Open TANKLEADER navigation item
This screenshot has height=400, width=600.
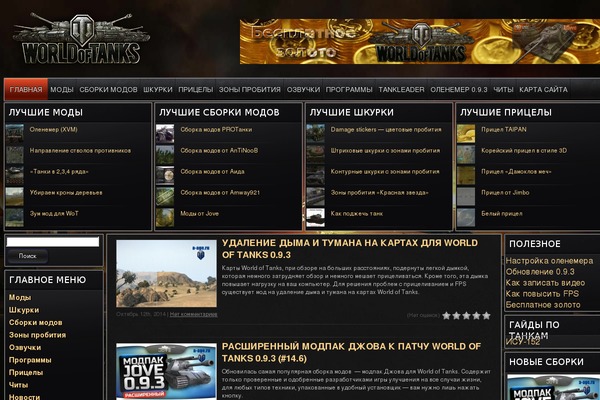[x=401, y=90]
